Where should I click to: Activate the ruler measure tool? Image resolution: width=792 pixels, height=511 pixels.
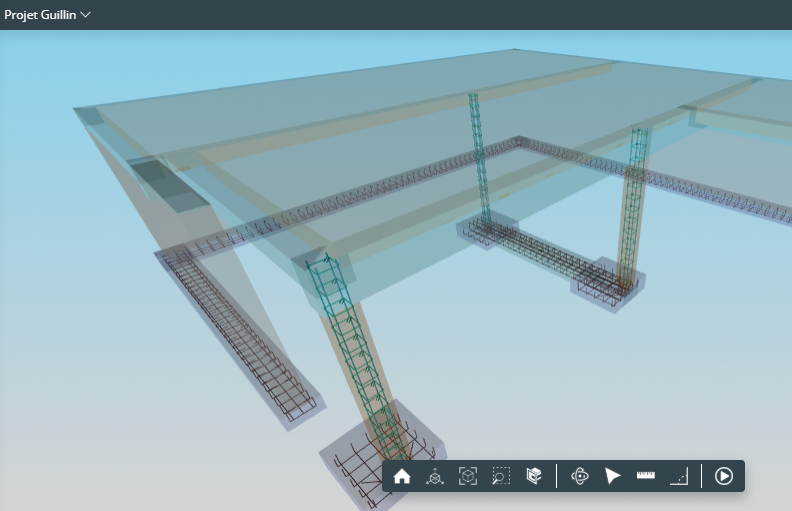[646, 475]
